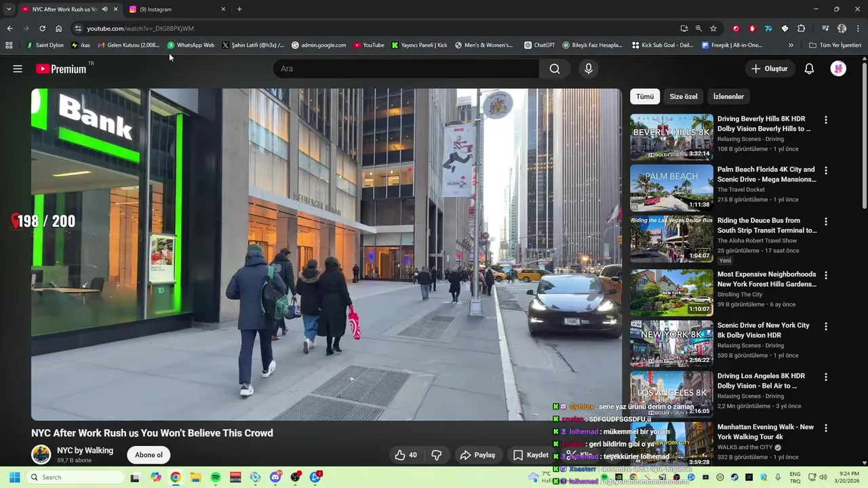Open more options for Scenic Drive New York video
The width and height of the screenshot is (868, 488).
click(x=825, y=327)
